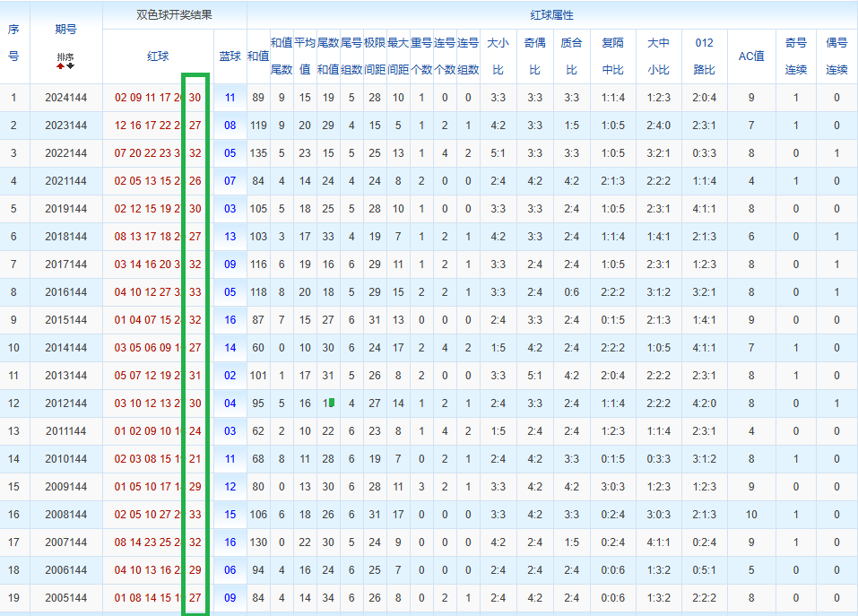Select the 蓝球 column header
The width and height of the screenshot is (858, 616).
(x=230, y=56)
